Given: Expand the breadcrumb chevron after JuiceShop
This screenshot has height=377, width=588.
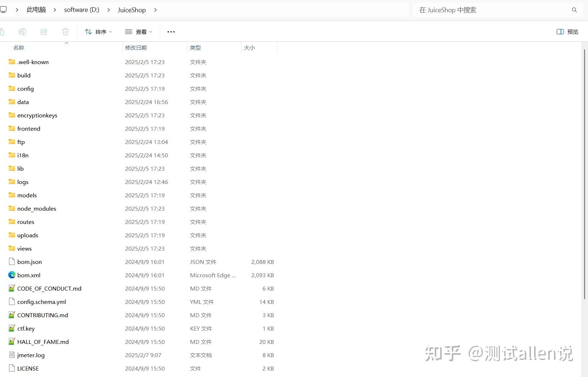Looking at the screenshot, I should coord(155,10).
